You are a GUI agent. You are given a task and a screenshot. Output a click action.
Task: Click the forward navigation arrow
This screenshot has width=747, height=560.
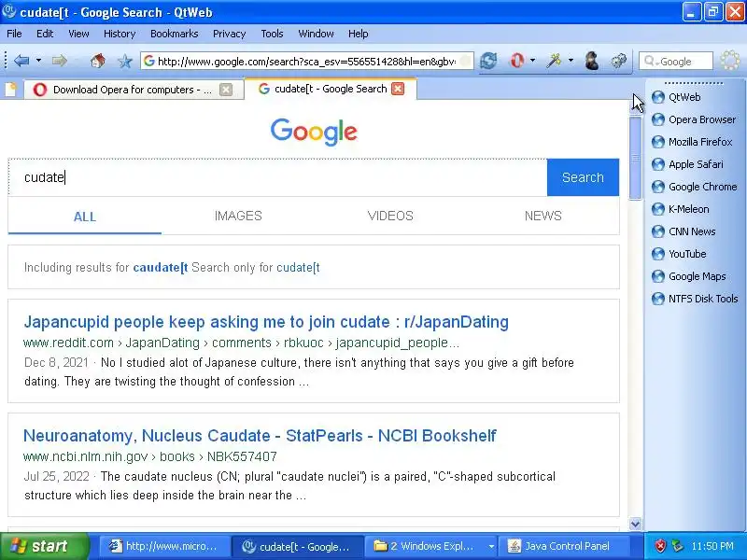(x=60, y=61)
